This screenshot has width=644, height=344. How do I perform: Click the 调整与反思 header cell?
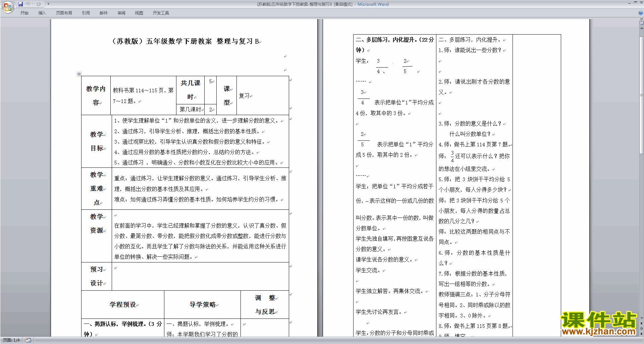click(x=265, y=305)
